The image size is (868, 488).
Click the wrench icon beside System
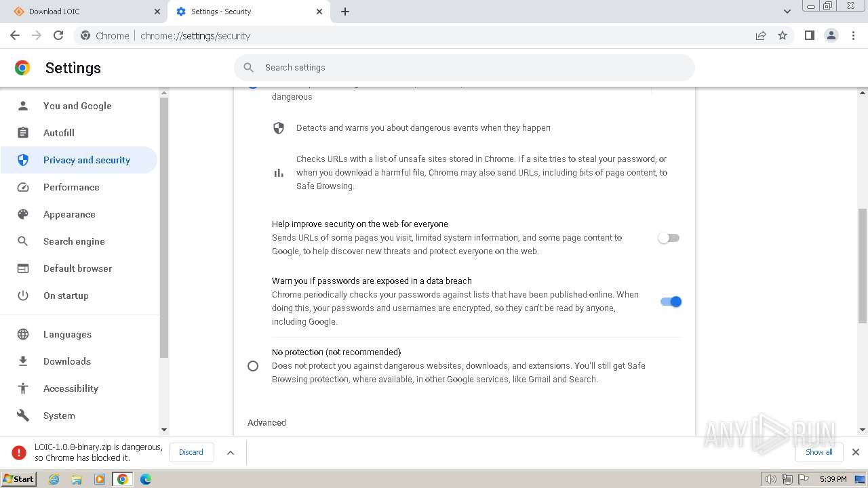(23, 415)
